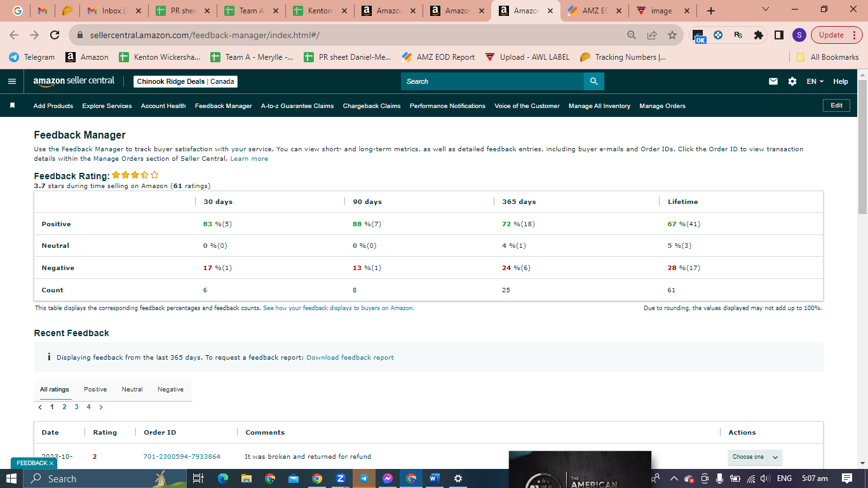Click the site info lock icon

pyautogui.click(x=80, y=35)
